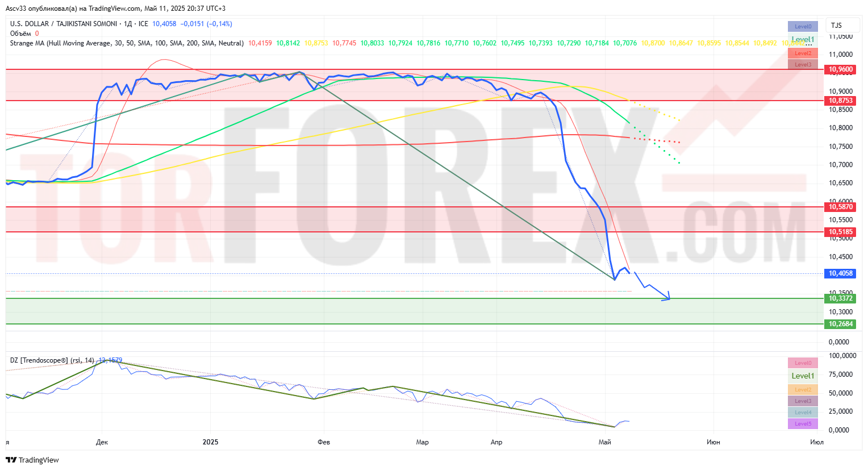Click the dark red Level3 swatch in main chart
The image size is (868, 470).
point(802,65)
